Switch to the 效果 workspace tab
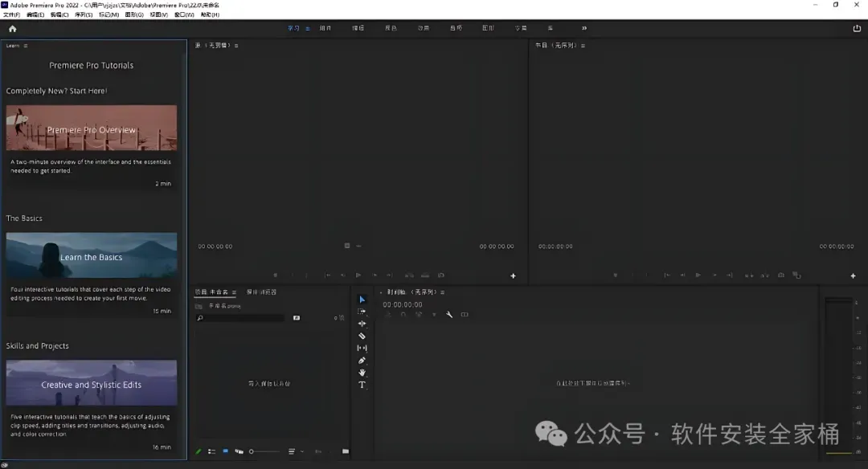Image resolution: width=868 pixels, height=469 pixels. [x=424, y=28]
